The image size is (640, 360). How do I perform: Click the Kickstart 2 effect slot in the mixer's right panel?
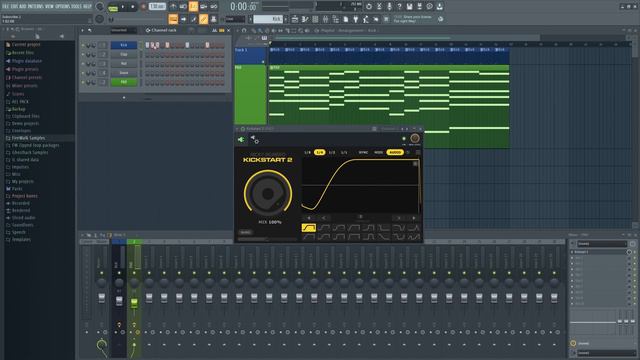[600, 252]
